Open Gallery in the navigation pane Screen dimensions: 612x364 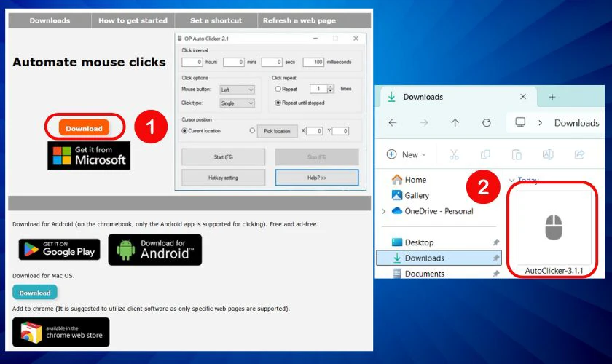click(x=410, y=195)
